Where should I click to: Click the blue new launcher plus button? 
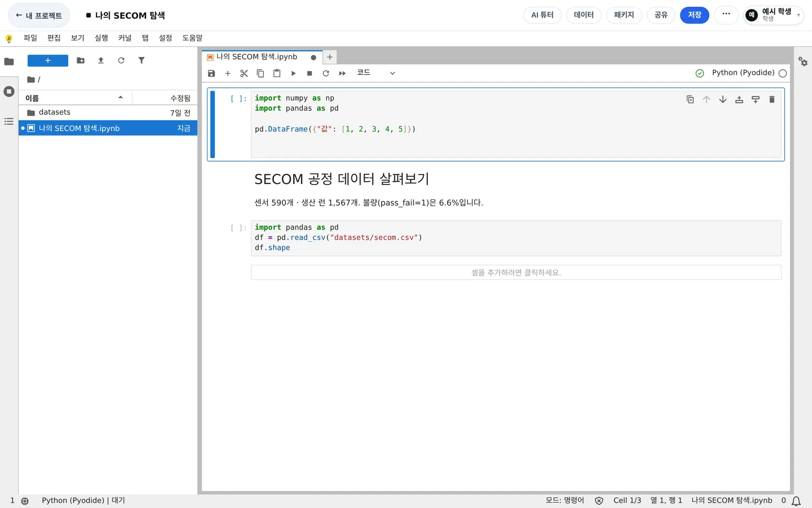(x=48, y=60)
